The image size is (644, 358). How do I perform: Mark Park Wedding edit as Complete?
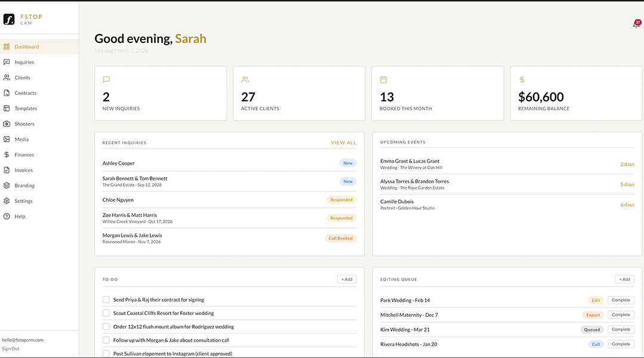pos(621,300)
